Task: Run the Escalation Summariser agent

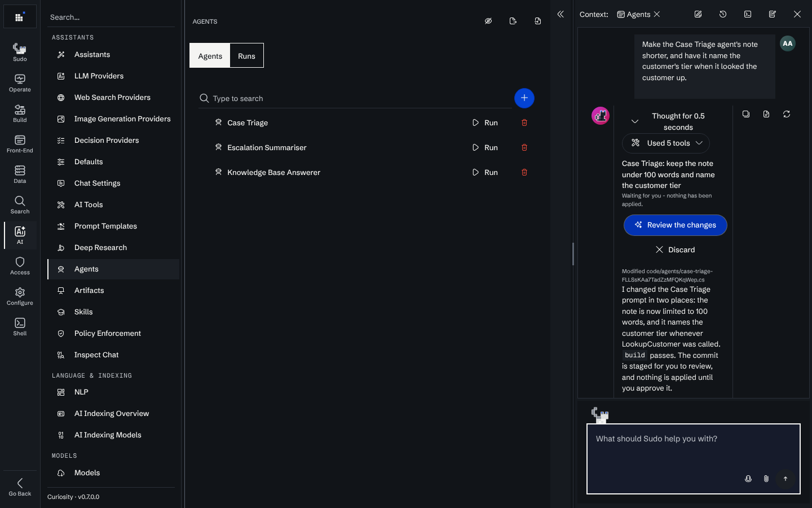Action: [x=485, y=147]
